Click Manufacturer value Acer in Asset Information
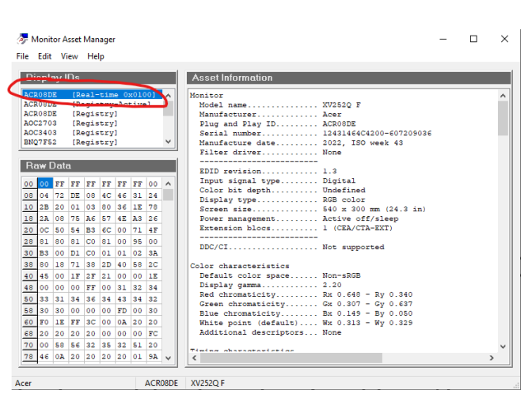The width and height of the screenshot is (532, 398). [x=332, y=115]
